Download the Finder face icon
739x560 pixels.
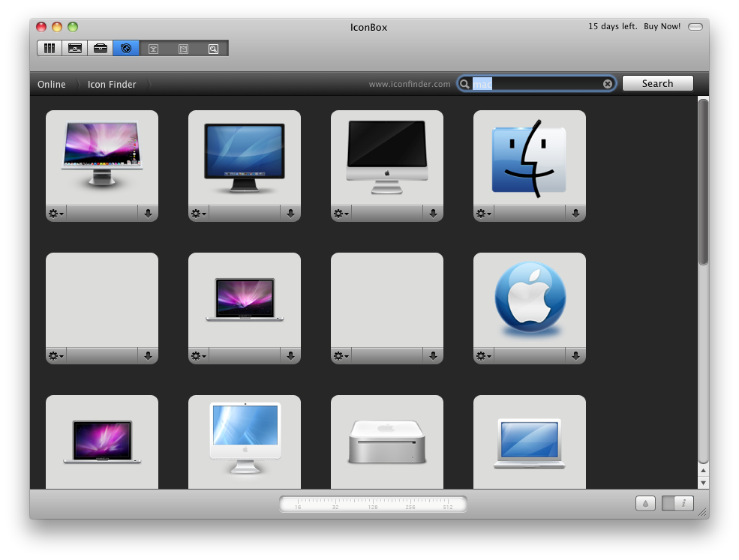coord(575,214)
